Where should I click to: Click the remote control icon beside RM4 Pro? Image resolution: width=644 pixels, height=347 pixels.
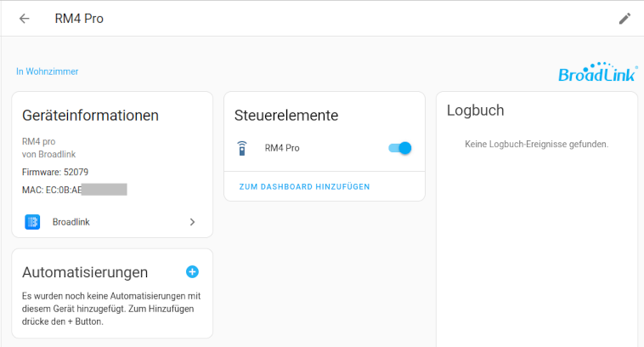pos(242,148)
